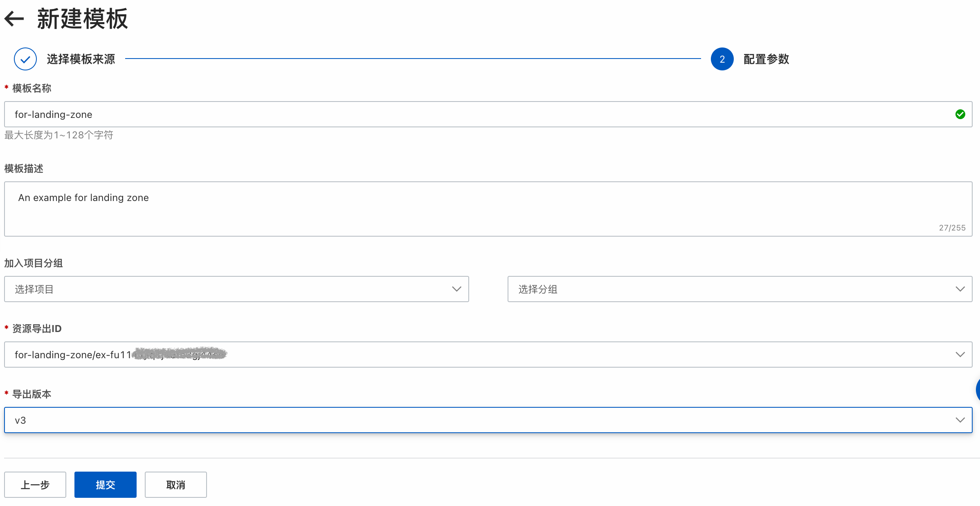This screenshot has width=980, height=506.
Task: Click the chevron arrow in 选择分组 dropdown
Action: click(x=960, y=289)
